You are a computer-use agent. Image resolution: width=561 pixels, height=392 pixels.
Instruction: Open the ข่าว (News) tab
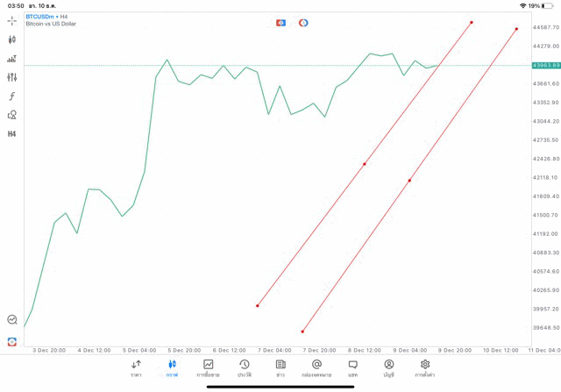tap(280, 368)
